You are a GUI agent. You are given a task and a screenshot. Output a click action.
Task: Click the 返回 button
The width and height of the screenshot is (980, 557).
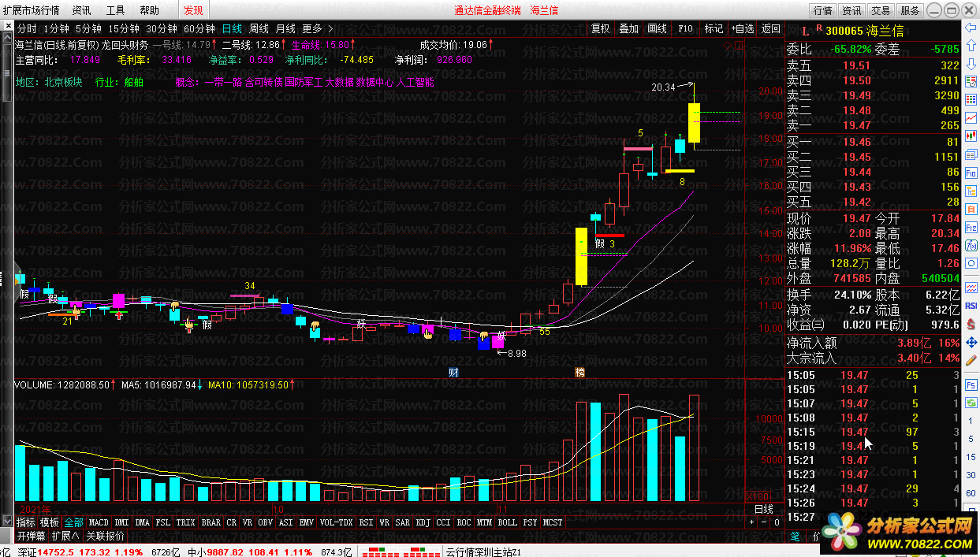click(770, 28)
